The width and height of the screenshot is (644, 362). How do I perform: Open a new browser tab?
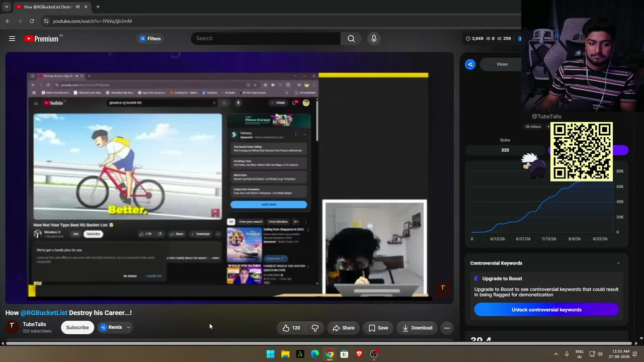98,7
